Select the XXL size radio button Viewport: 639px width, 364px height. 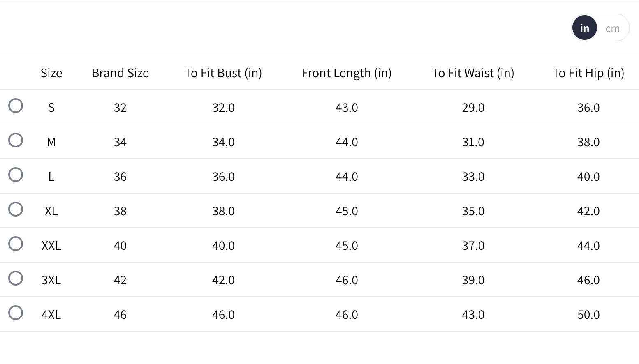pyautogui.click(x=16, y=244)
